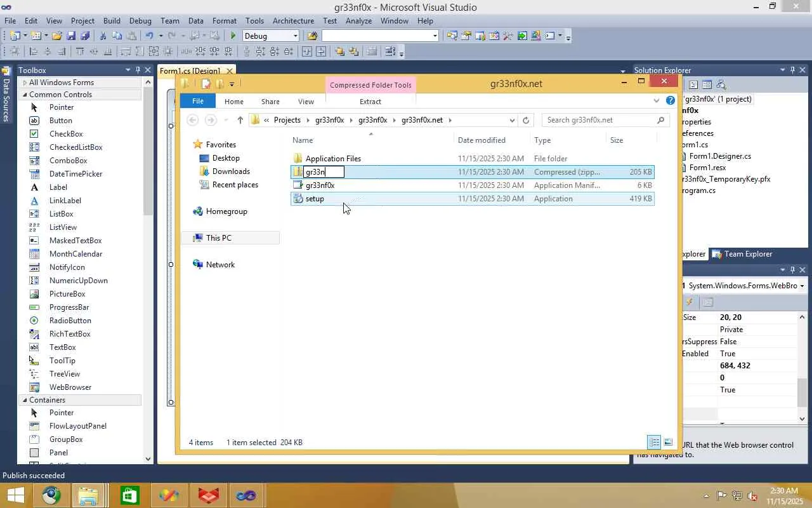Click the Properties lightning Events icon
Image resolution: width=812 pixels, height=508 pixels.
coord(690,302)
